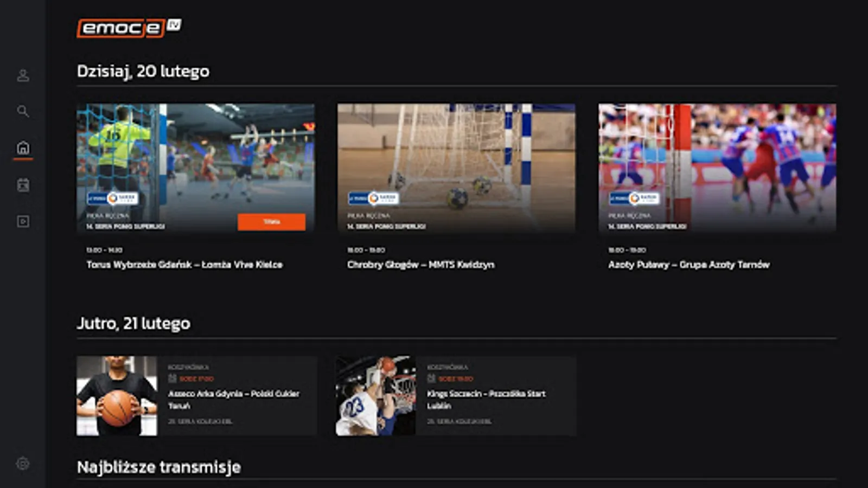
Task: Click time range under Azoty Puławy thumbnail
Action: (627, 250)
